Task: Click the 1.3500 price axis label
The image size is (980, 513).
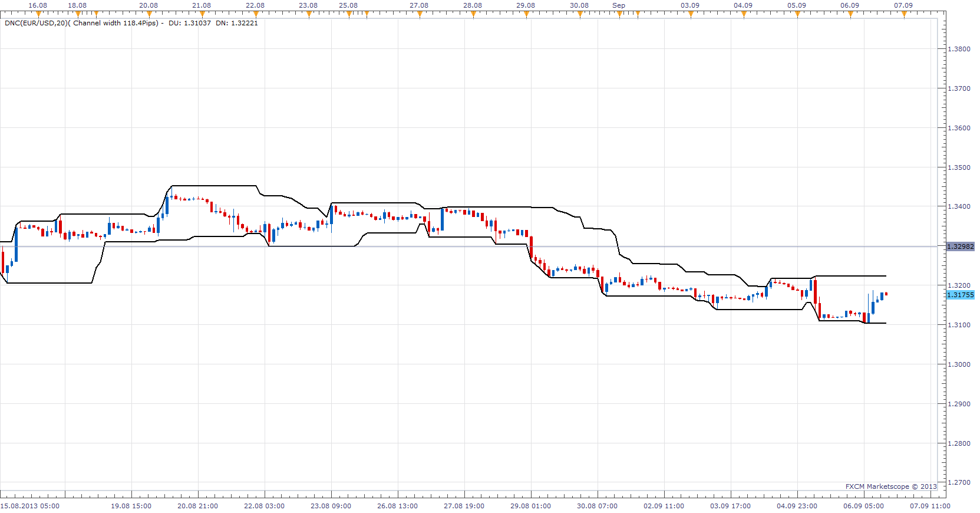Action: pos(959,167)
